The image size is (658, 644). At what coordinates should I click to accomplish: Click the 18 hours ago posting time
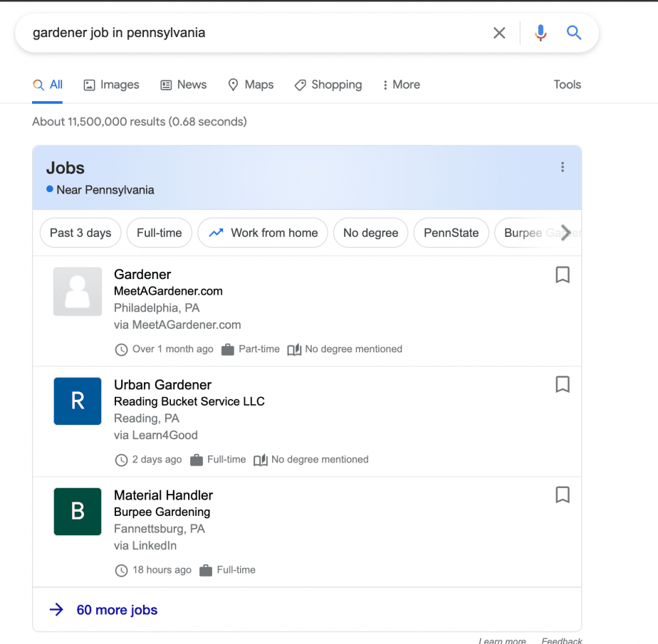click(162, 570)
